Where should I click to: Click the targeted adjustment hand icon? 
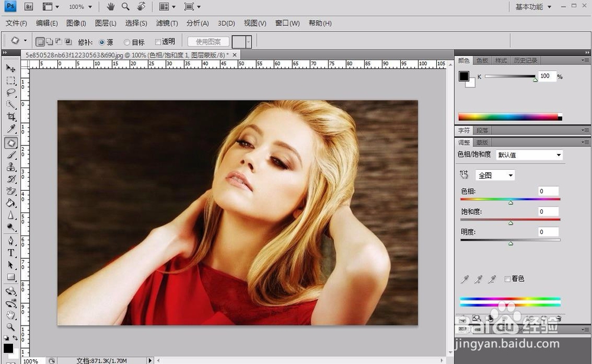[x=464, y=175]
